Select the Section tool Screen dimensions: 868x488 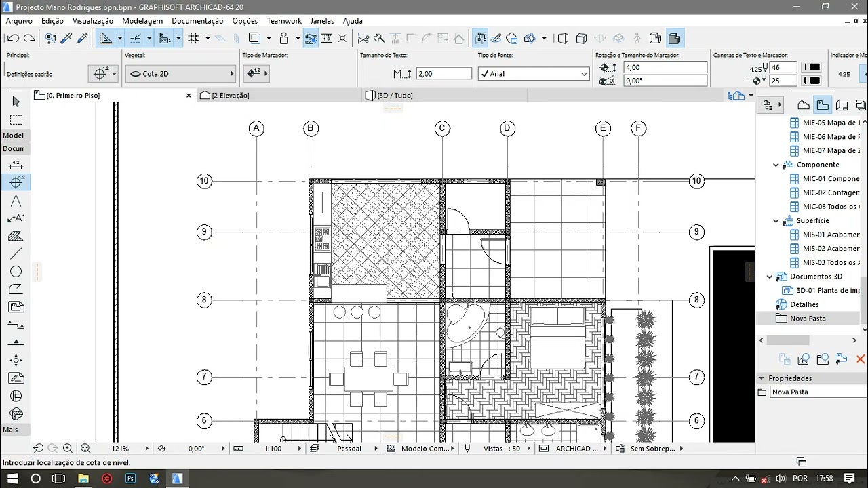tap(16, 325)
